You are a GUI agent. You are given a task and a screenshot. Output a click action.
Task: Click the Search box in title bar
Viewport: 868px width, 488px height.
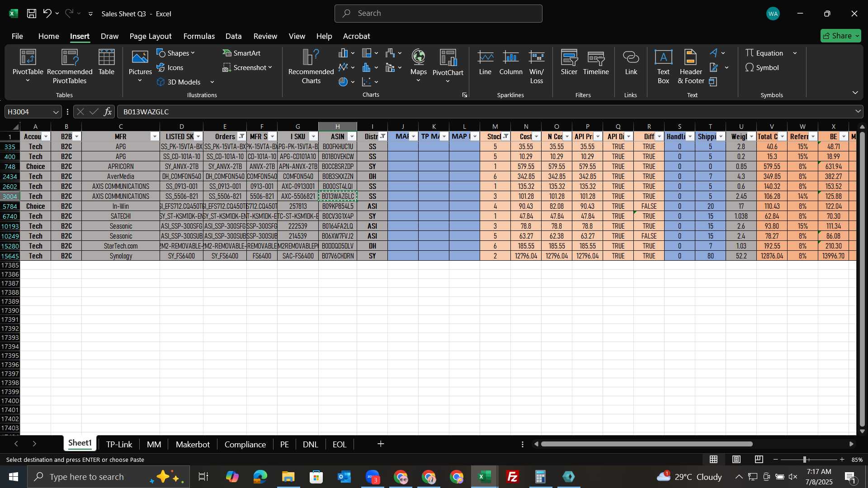click(x=438, y=14)
